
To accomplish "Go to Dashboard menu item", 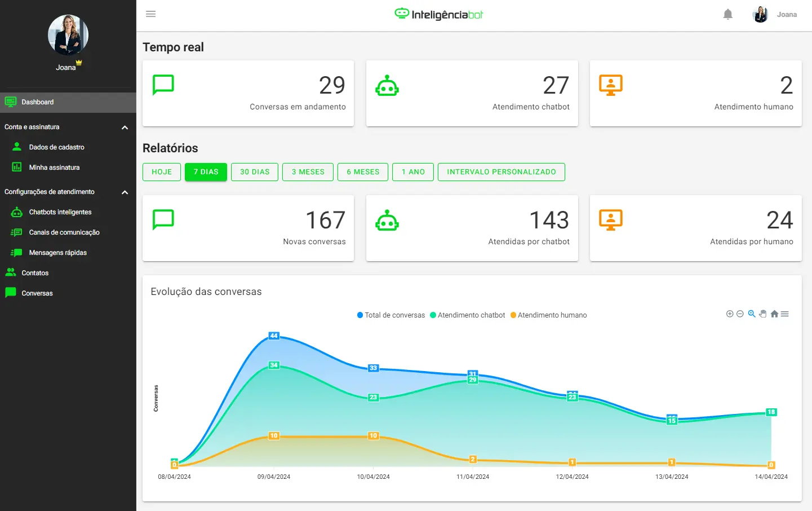I will click(x=68, y=102).
